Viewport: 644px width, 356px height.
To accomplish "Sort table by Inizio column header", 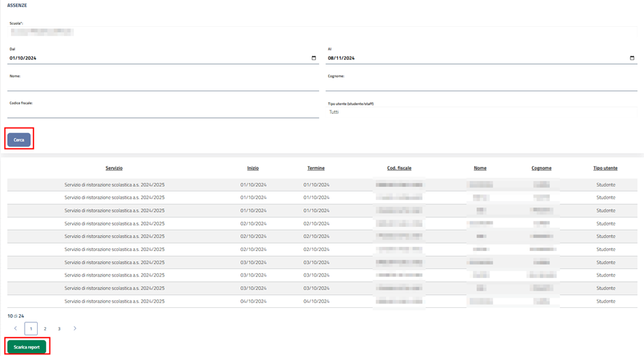I will [x=253, y=168].
